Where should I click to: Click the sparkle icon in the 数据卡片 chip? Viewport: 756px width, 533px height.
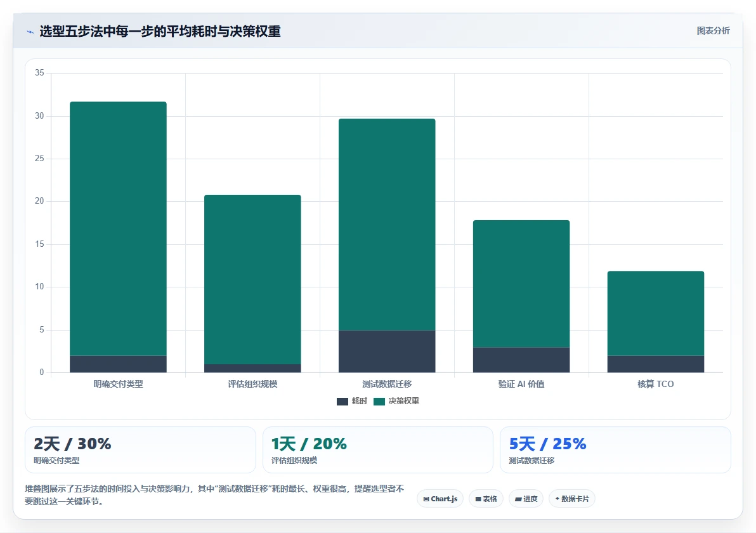pos(557,499)
